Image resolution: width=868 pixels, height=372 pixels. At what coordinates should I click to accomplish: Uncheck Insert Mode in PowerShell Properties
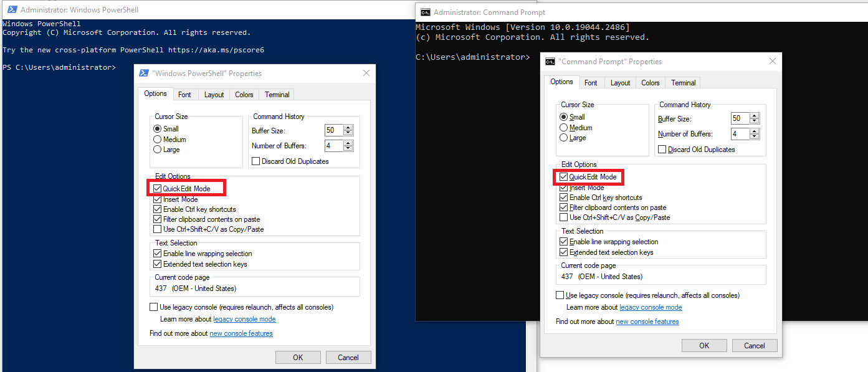158,199
